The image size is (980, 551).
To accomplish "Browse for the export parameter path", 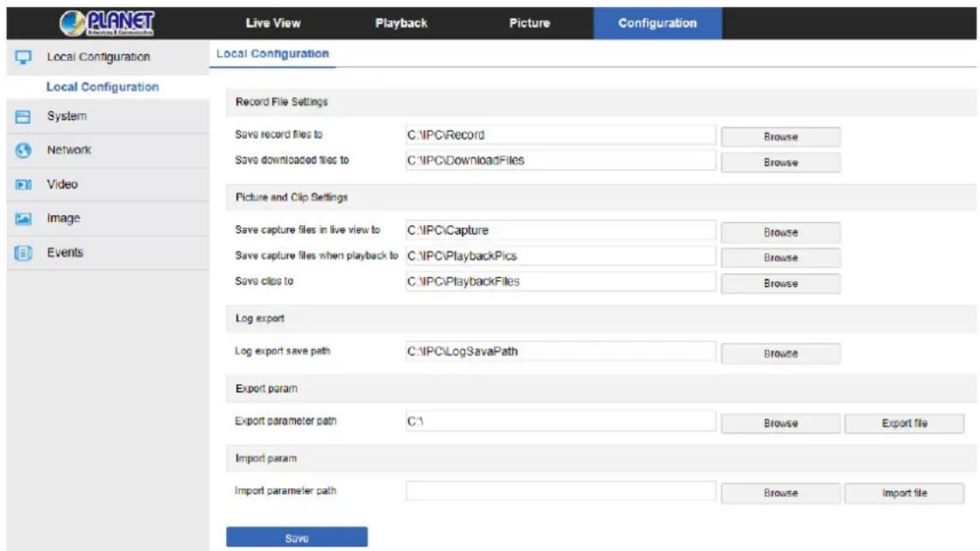I will (x=780, y=423).
